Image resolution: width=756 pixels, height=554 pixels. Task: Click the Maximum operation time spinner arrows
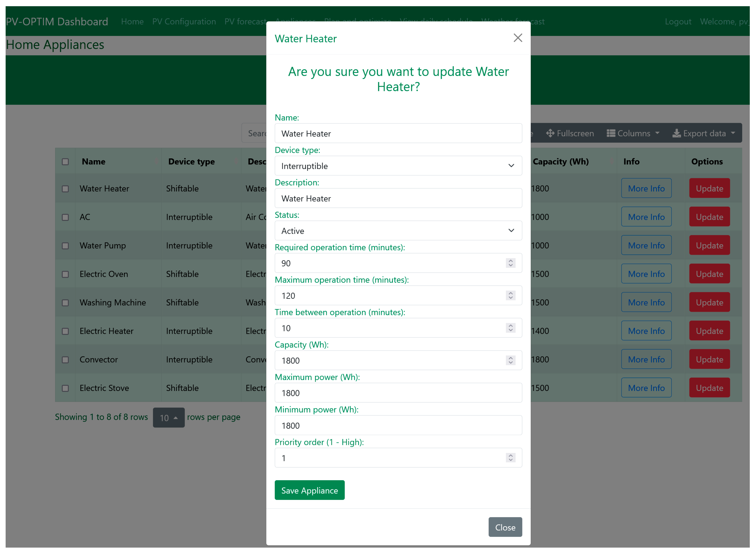[x=510, y=295]
